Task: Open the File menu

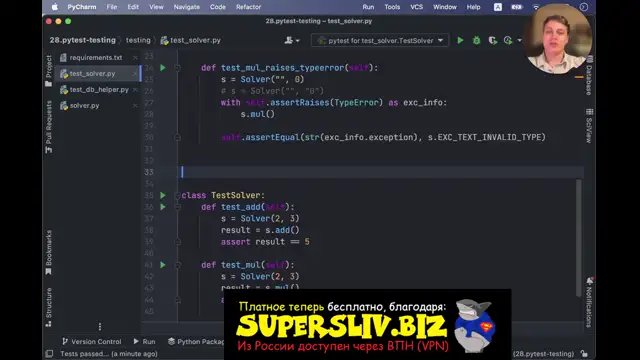Action: [111, 7]
